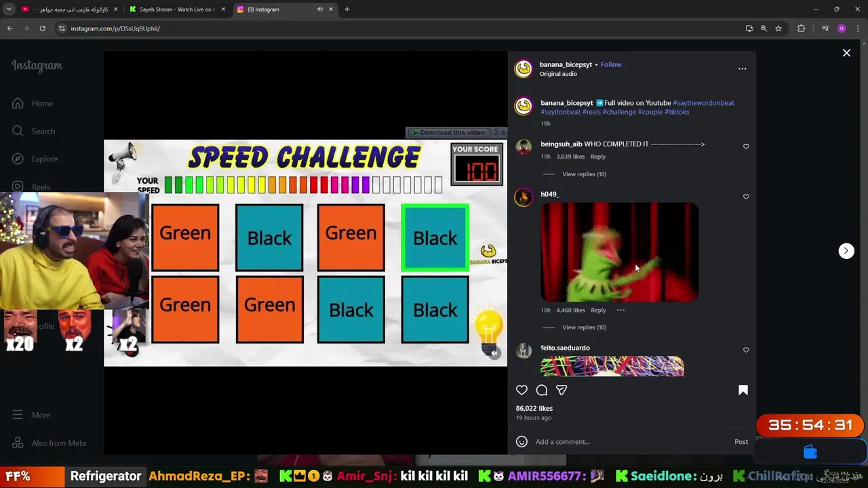Open the beingsuh_aib commenter profile
868x488 pixels.
click(x=561, y=144)
